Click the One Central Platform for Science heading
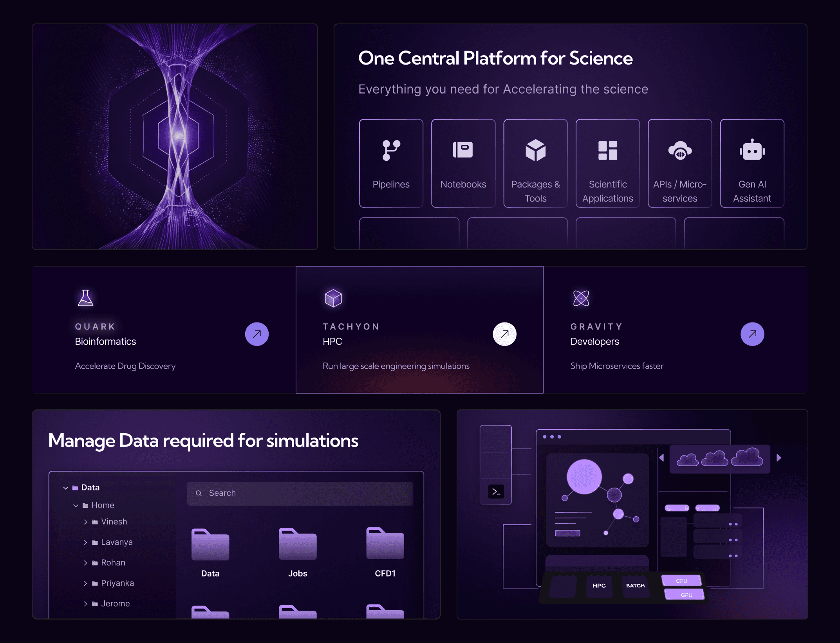This screenshot has height=643, width=840. point(495,58)
